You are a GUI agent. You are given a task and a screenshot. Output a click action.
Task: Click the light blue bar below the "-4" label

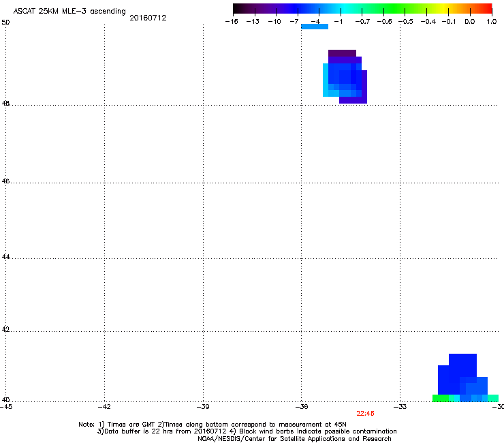(315, 27)
